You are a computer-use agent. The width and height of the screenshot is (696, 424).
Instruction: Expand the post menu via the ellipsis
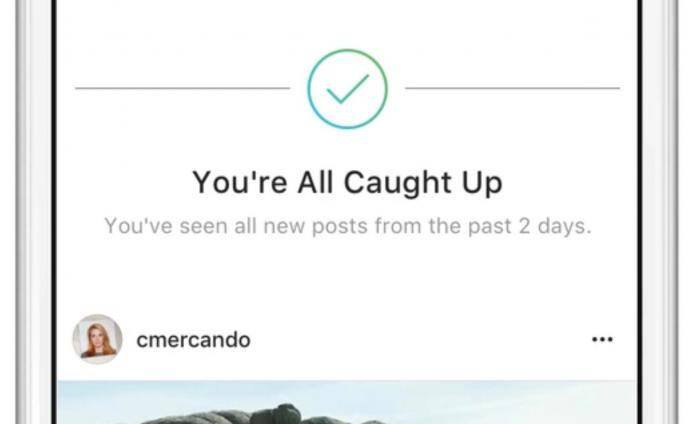pos(602,340)
